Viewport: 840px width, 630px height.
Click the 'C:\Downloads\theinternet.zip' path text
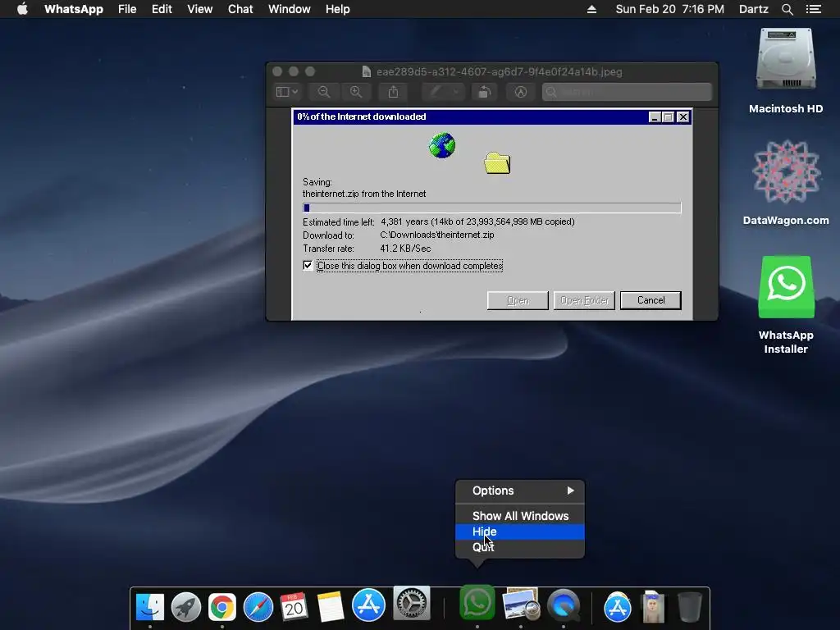pos(437,235)
